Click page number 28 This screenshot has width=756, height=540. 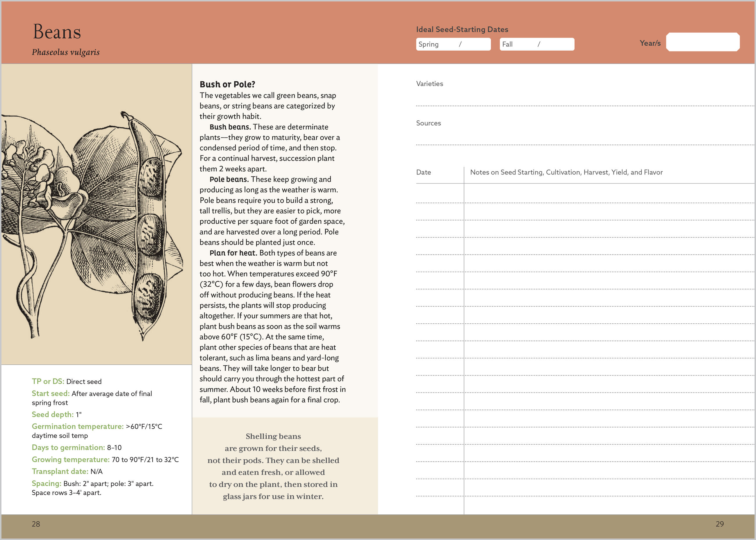click(x=36, y=524)
